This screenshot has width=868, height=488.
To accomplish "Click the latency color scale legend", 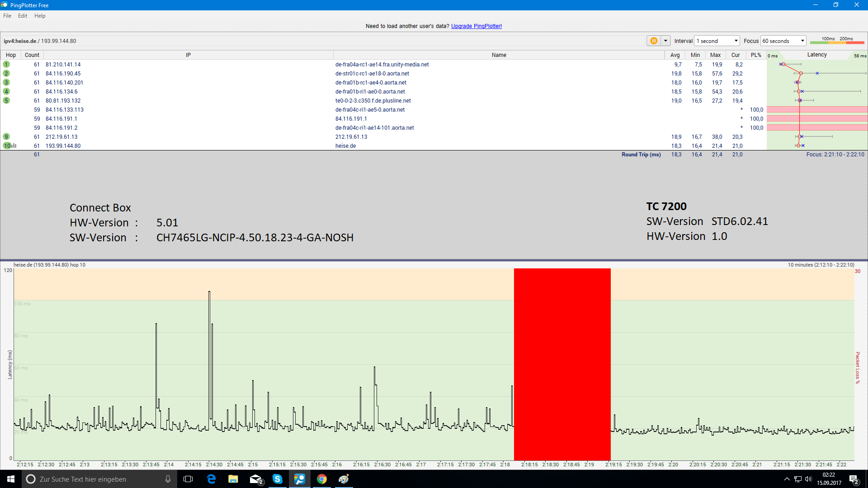I will click(x=837, y=41).
